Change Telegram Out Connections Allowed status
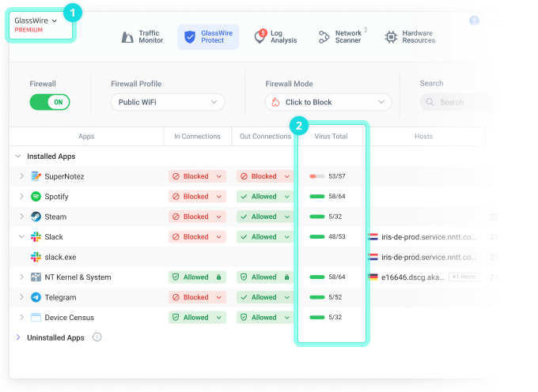538x392 pixels. 265,297
